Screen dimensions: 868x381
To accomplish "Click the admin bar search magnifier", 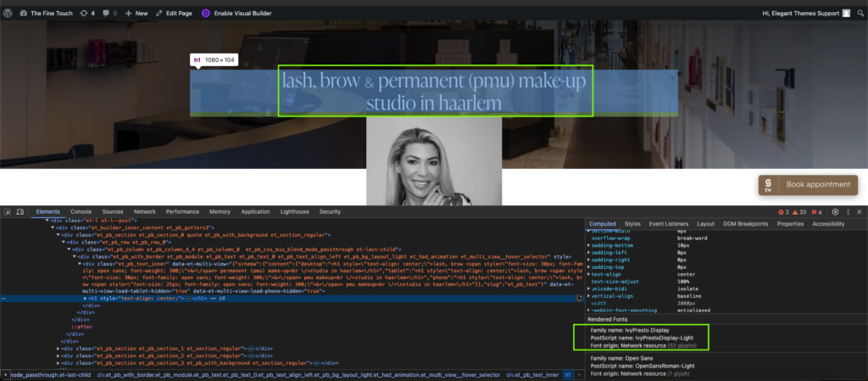I will click(861, 14).
